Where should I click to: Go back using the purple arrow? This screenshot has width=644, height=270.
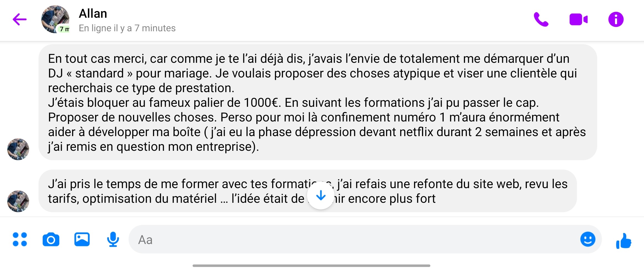tap(19, 19)
